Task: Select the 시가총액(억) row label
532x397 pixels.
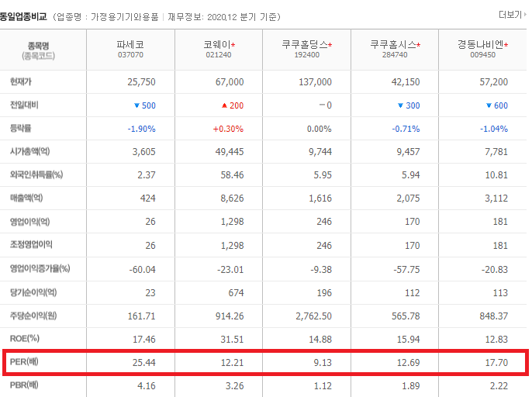Action: pos(29,151)
